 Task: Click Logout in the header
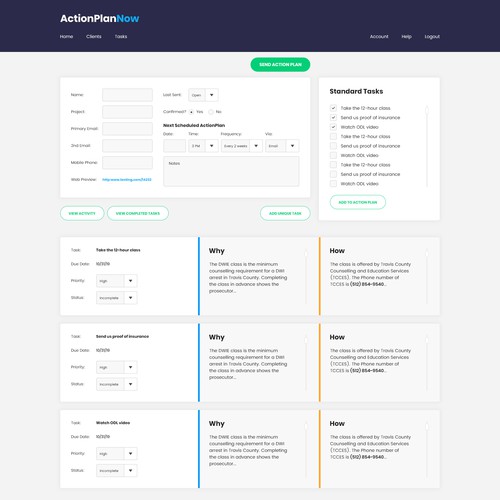(432, 36)
